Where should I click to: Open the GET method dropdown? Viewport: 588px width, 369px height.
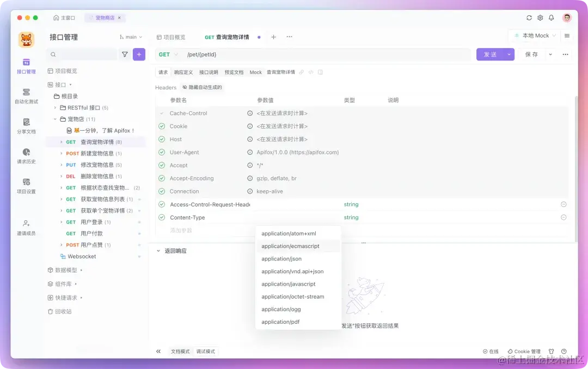[x=167, y=55]
